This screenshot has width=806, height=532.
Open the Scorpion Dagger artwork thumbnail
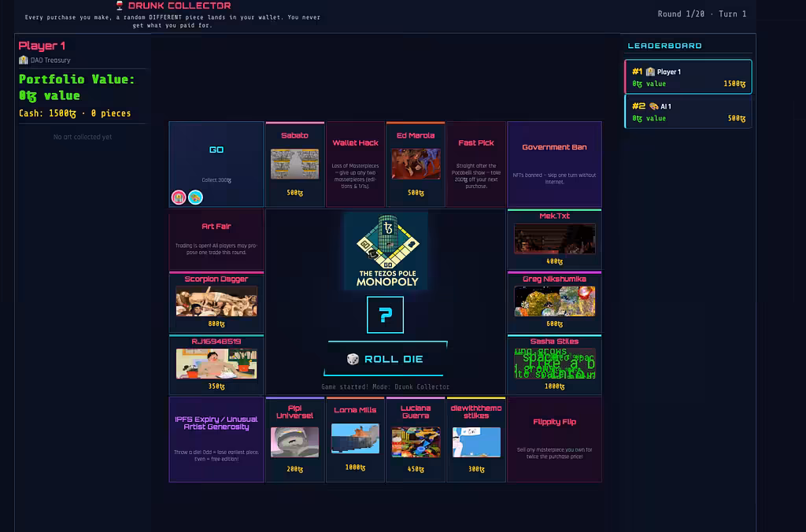point(216,301)
